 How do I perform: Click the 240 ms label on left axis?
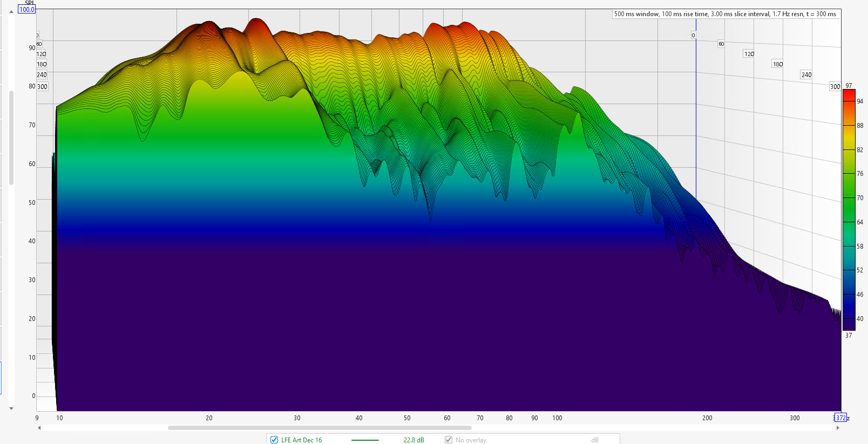pos(42,75)
